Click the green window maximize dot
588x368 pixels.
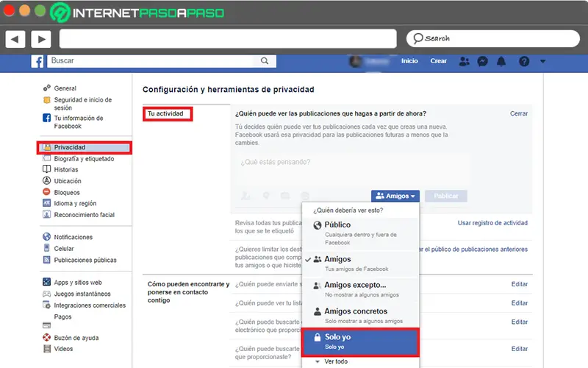pos(40,10)
